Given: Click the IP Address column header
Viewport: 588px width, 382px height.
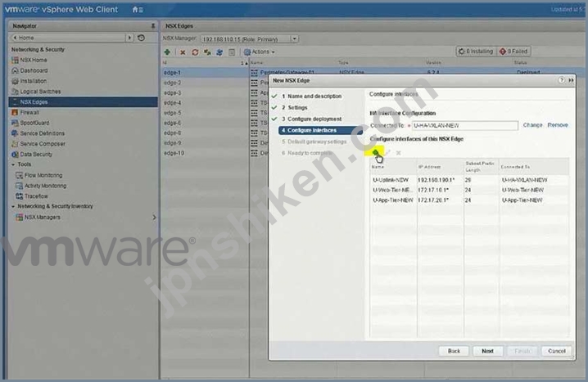Looking at the screenshot, I should click(x=441, y=167).
